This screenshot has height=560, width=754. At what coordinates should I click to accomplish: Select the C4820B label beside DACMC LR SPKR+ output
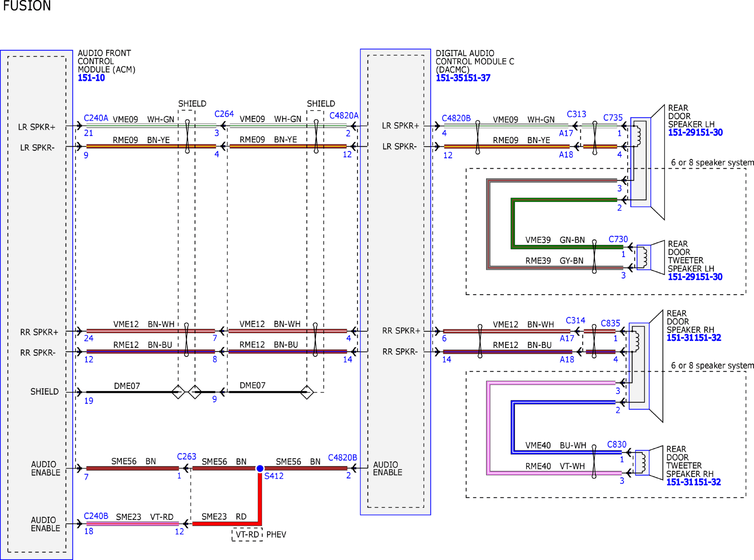[x=456, y=118]
